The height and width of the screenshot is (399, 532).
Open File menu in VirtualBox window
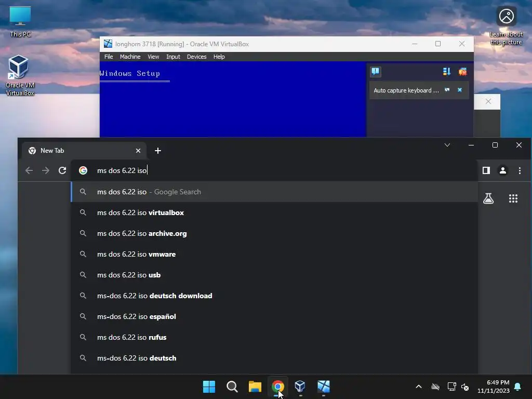[109, 57]
